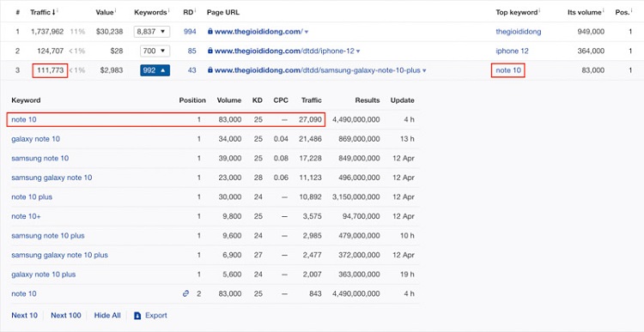The image size is (644, 332).
Task: Click the Value column header
Action: click(x=104, y=12)
